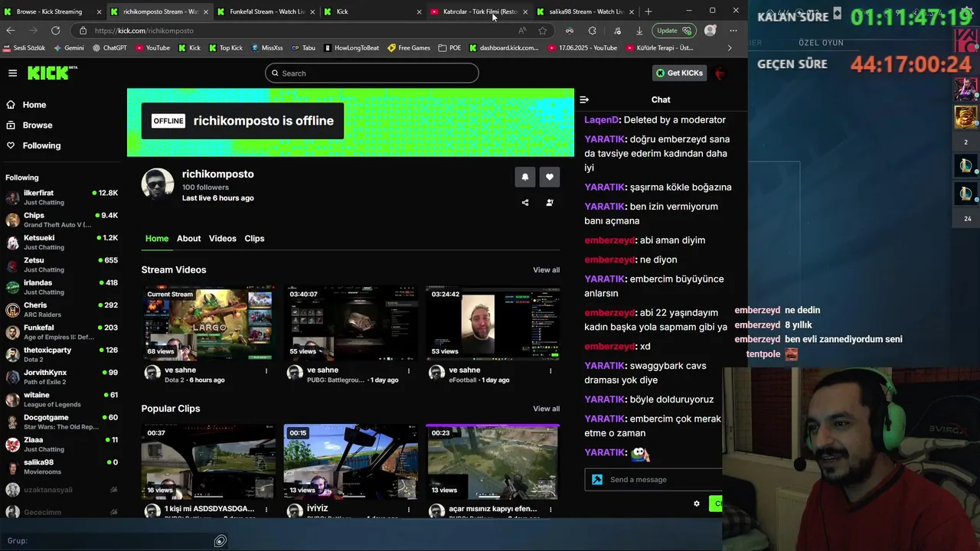Open the Kick hamburger menu
The image size is (980, 551).
tap(12, 73)
